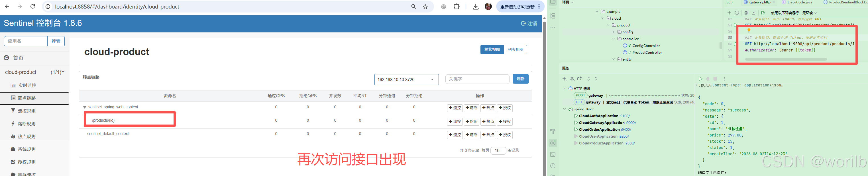
Task: Reload the Sentinel dashboard page
Action: coord(33,6)
